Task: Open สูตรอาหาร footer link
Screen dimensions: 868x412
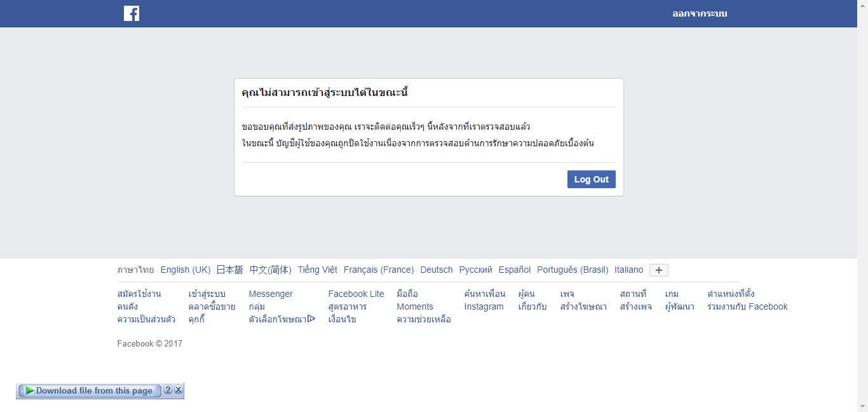Action: point(348,306)
